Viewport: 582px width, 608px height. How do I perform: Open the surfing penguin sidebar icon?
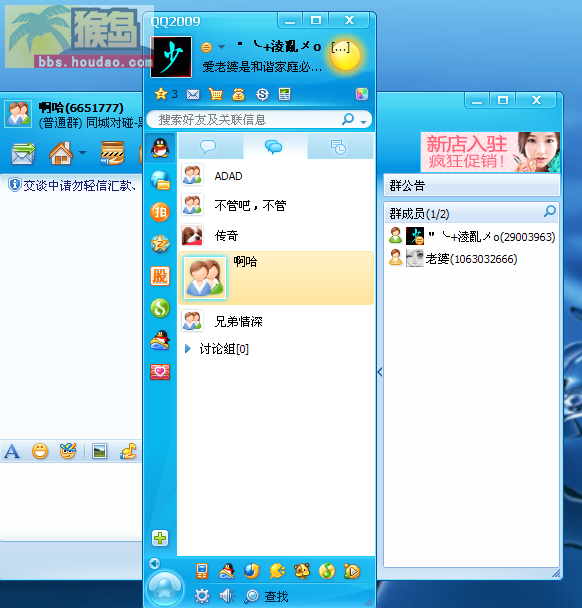click(160, 340)
